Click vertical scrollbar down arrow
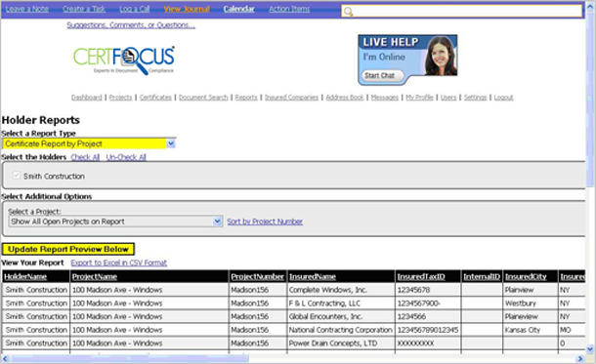The image size is (596, 364). pos(590,348)
